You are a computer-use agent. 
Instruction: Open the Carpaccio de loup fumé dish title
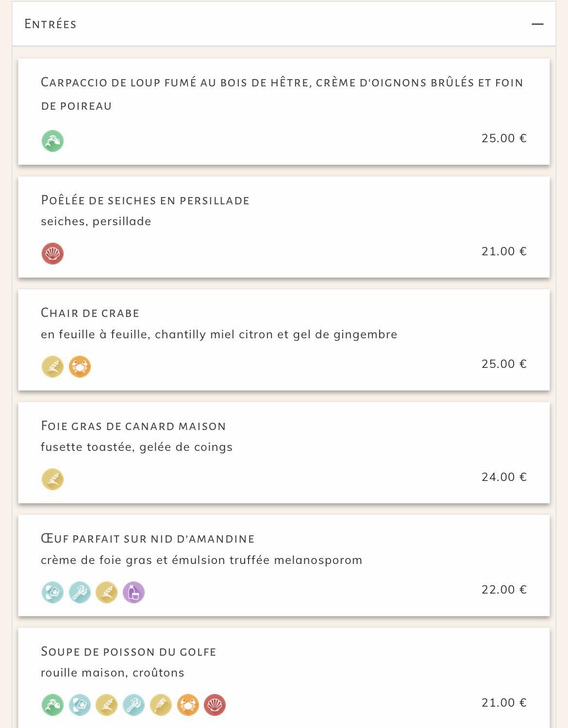tap(282, 94)
